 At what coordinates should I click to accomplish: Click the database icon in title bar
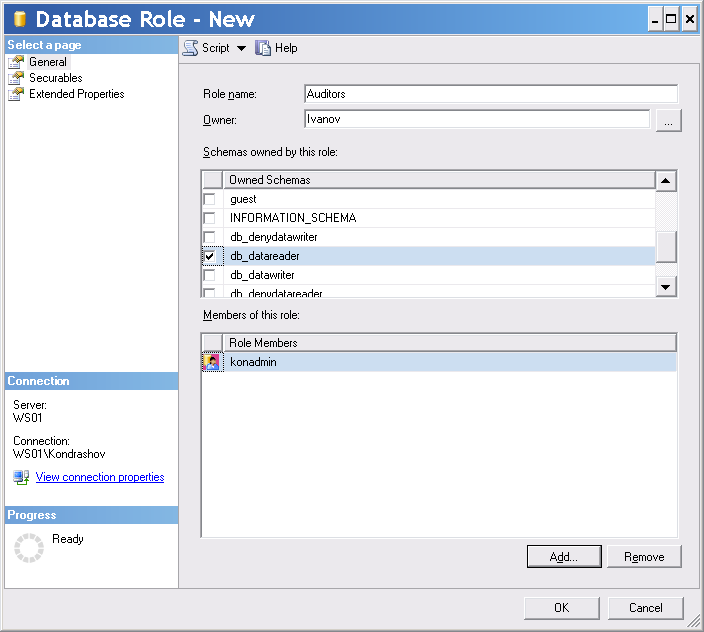[x=18, y=19]
